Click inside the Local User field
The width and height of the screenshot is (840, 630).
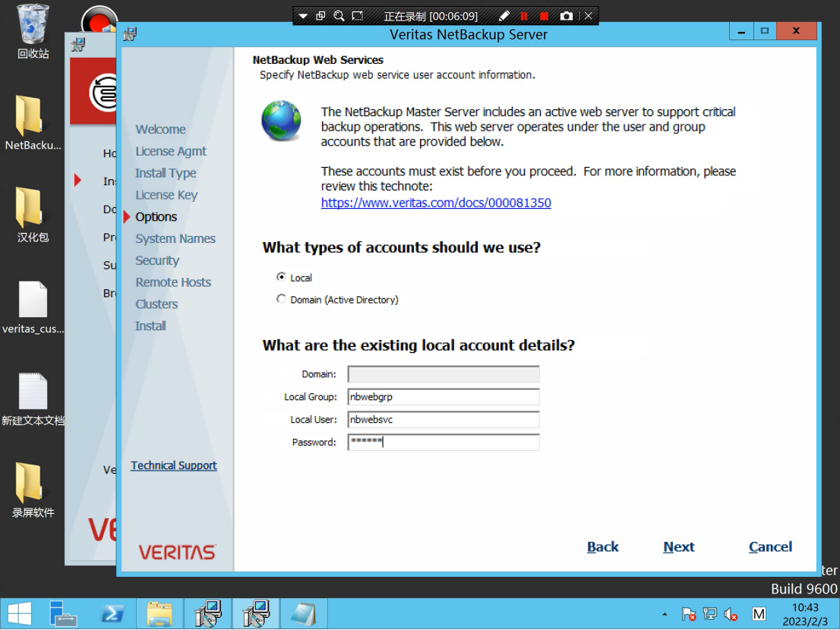click(443, 419)
